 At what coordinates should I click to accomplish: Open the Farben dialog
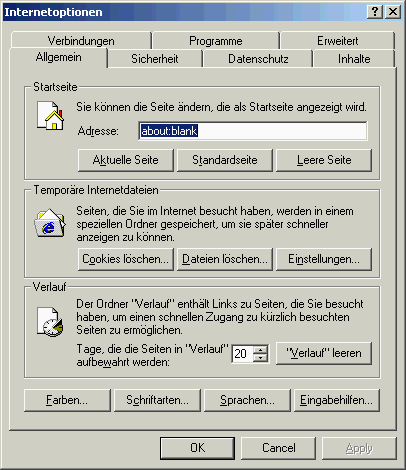tap(67, 400)
